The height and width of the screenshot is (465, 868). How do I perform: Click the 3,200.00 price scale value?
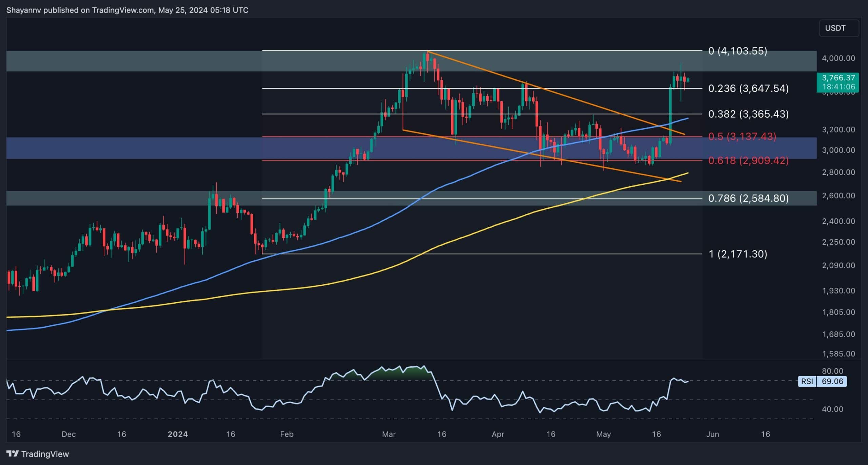pyautogui.click(x=839, y=129)
